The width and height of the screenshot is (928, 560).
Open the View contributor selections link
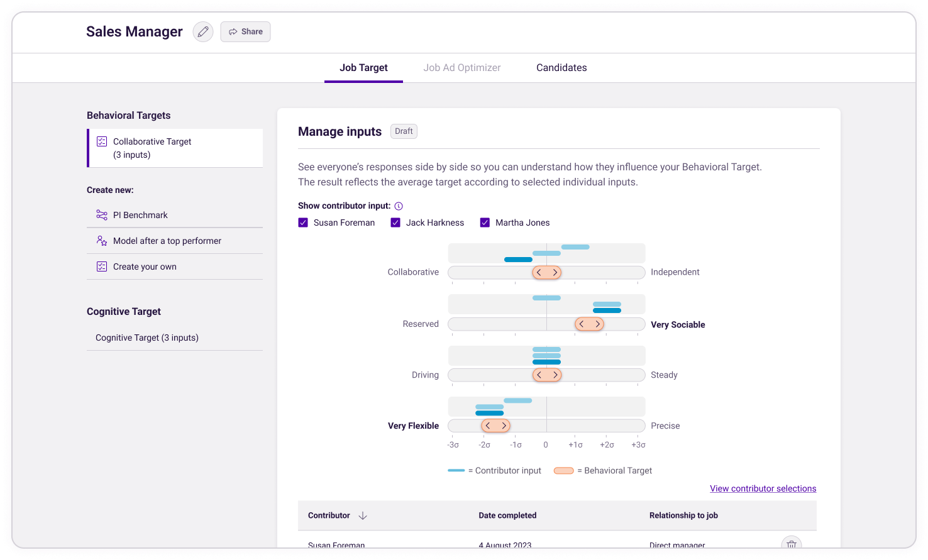tap(763, 488)
